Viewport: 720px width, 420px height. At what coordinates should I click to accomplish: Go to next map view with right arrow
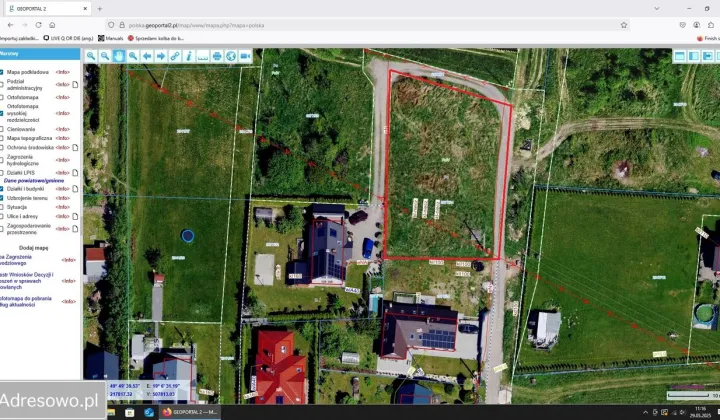pos(161,56)
